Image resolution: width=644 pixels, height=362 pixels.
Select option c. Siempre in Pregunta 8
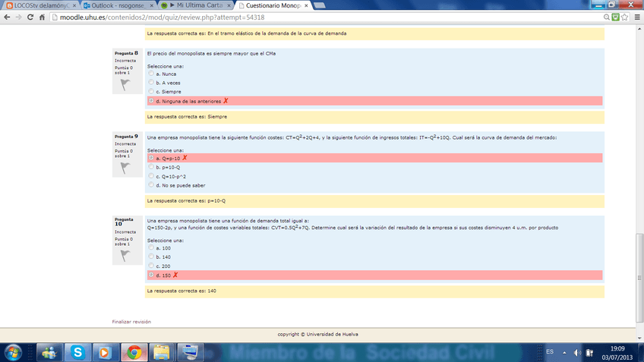[151, 91]
